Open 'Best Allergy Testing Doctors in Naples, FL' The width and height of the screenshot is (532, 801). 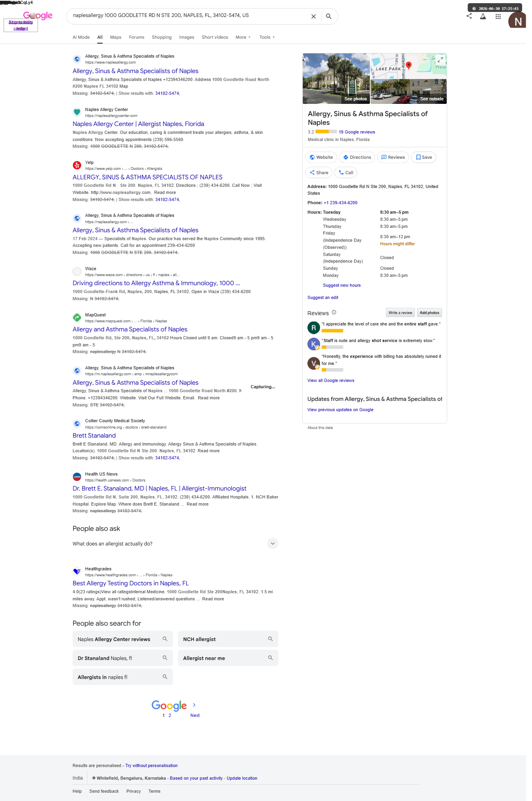pos(131,583)
